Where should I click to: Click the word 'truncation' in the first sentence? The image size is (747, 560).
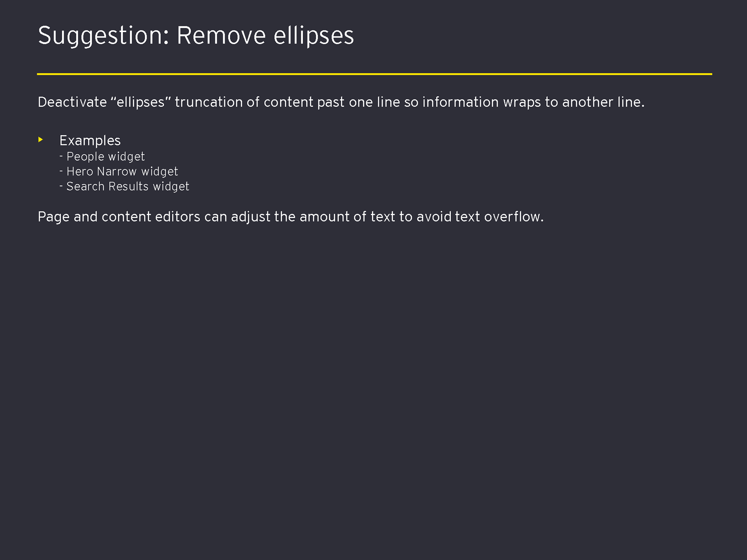(209, 102)
